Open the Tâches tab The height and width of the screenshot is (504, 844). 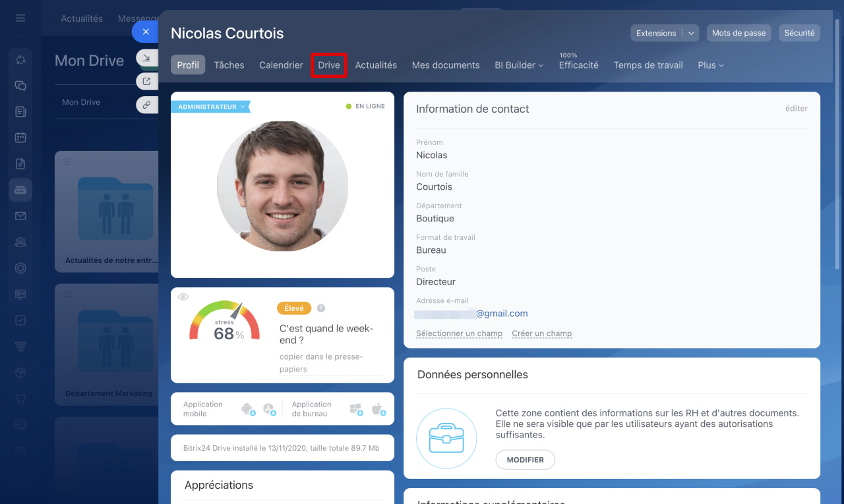click(229, 65)
